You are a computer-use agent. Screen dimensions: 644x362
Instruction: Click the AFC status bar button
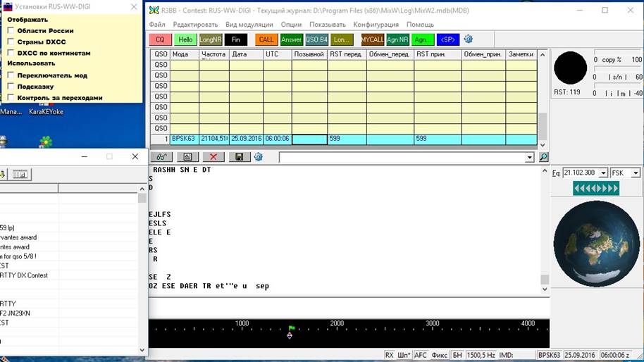click(421, 356)
